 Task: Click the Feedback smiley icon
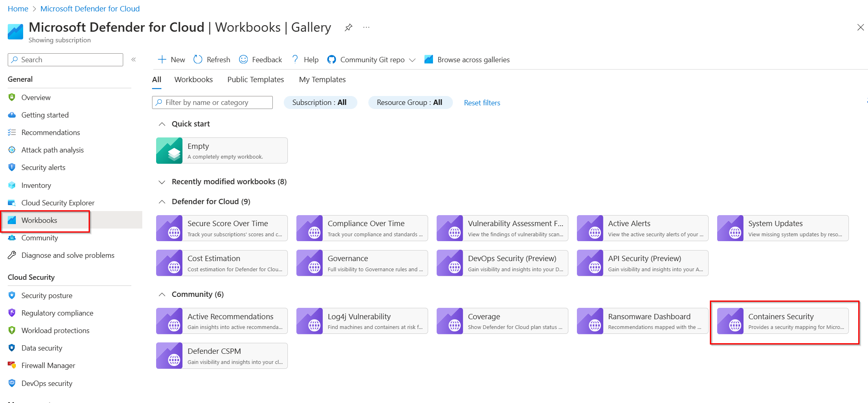[243, 59]
